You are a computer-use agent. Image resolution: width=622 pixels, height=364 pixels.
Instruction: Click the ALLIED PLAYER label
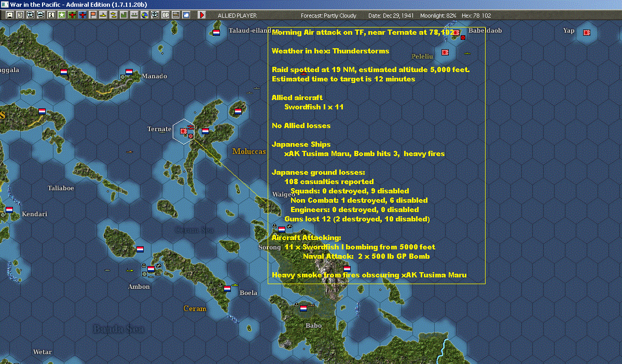pos(237,16)
